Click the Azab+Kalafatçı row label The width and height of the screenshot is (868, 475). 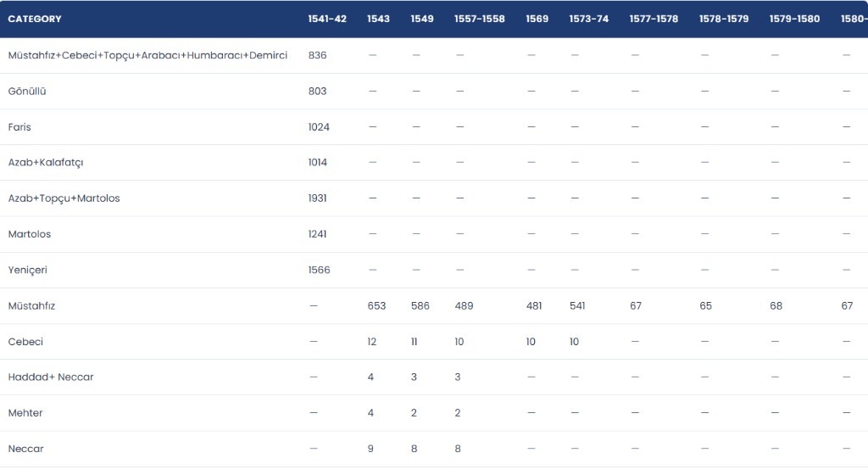[x=46, y=163]
